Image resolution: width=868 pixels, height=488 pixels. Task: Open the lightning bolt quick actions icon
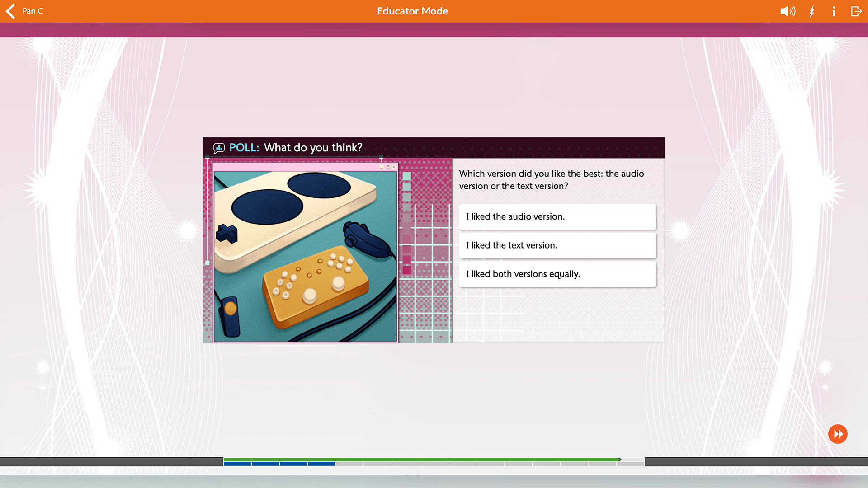point(812,11)
